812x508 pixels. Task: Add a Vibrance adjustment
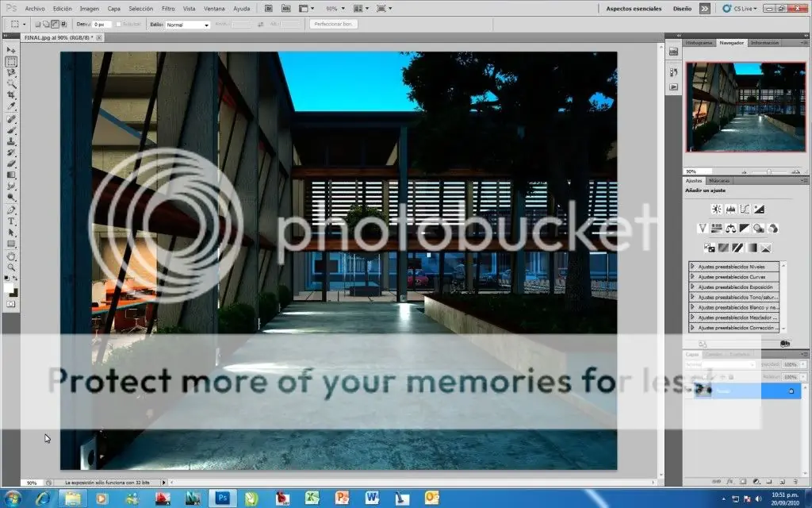coord(703,228)
